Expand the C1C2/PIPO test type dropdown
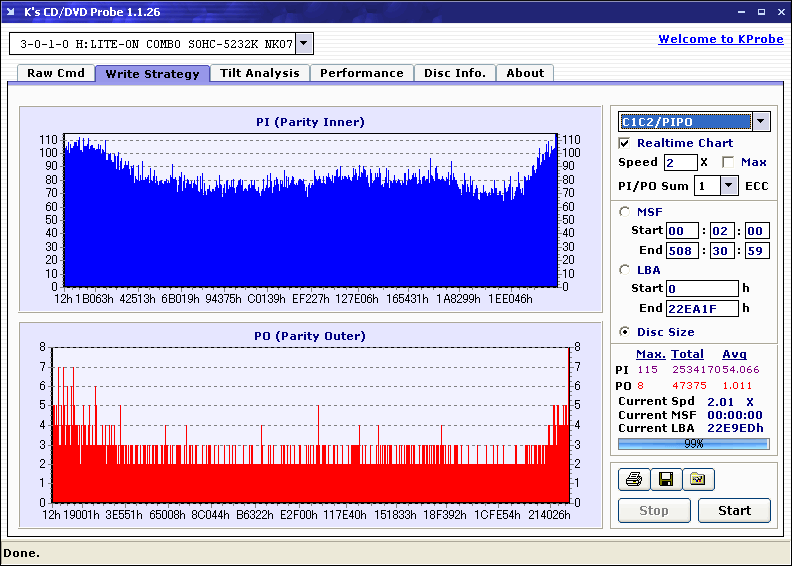 (x=760, y=122)
